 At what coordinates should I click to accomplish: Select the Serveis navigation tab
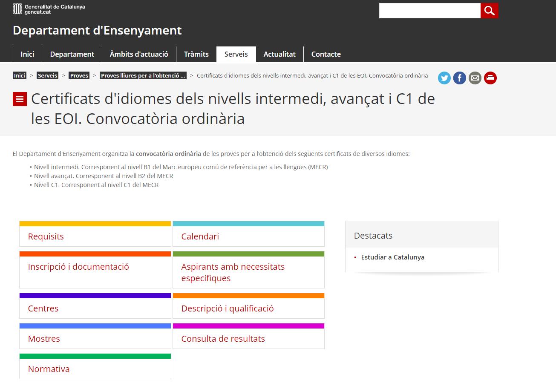tap(236, 54)
